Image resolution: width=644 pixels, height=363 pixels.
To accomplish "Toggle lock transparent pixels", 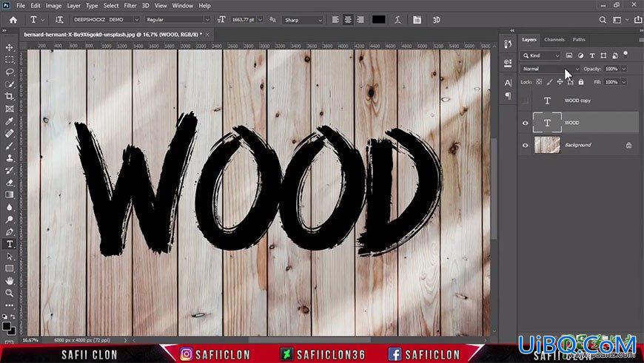I will coord(539,82).
